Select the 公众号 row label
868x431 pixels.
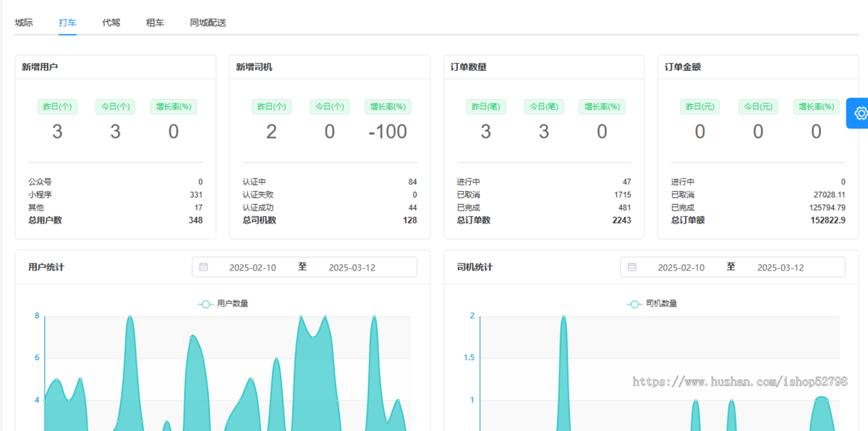point(40,182)
